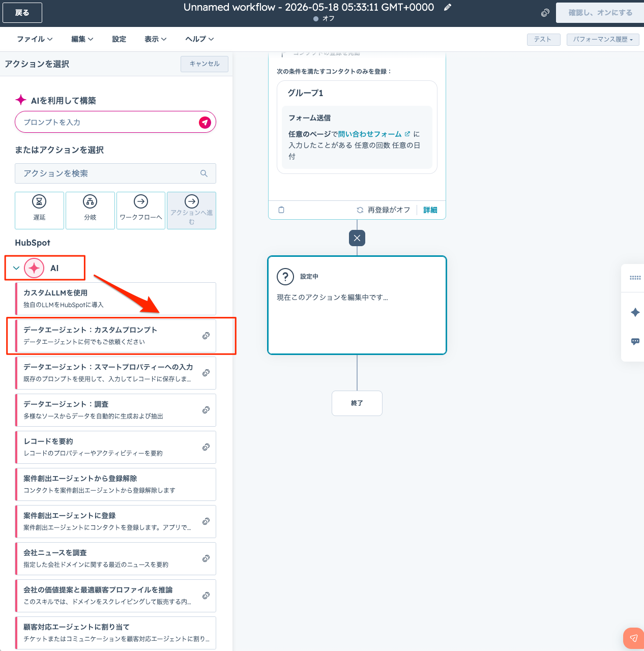Screen dimensions: 644x651
Task: Click external link icon beside 問い合わせフォーム
Action: [407, 134]
